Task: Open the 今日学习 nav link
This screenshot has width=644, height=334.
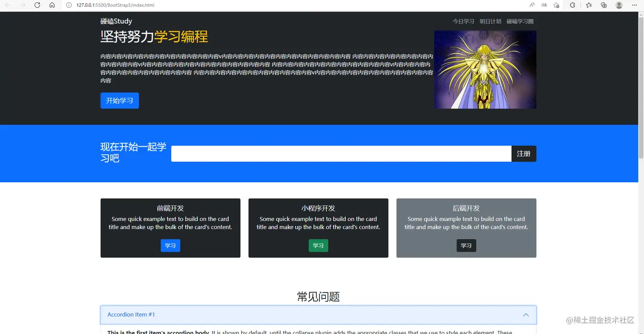Action: pyautogui.click(x=463, y=21)
